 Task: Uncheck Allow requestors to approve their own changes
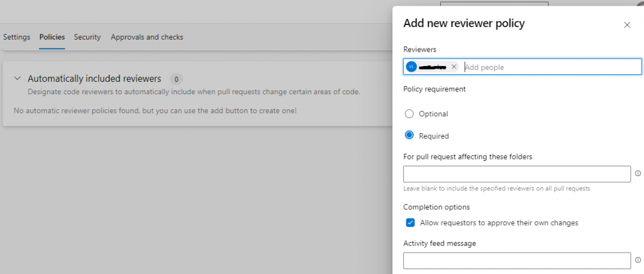click(x=410, y=222)
